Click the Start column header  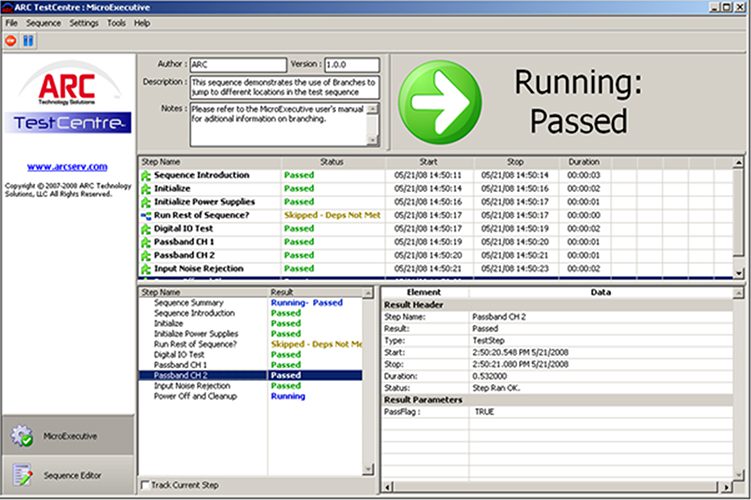point(429,162)
